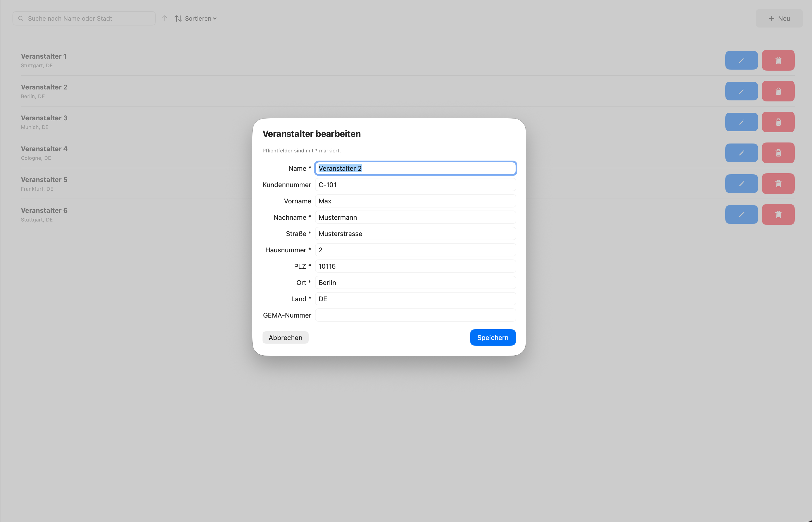
Task: Click the edit pencil for Veranstalter 5
Action: click(x=741, y=184)
